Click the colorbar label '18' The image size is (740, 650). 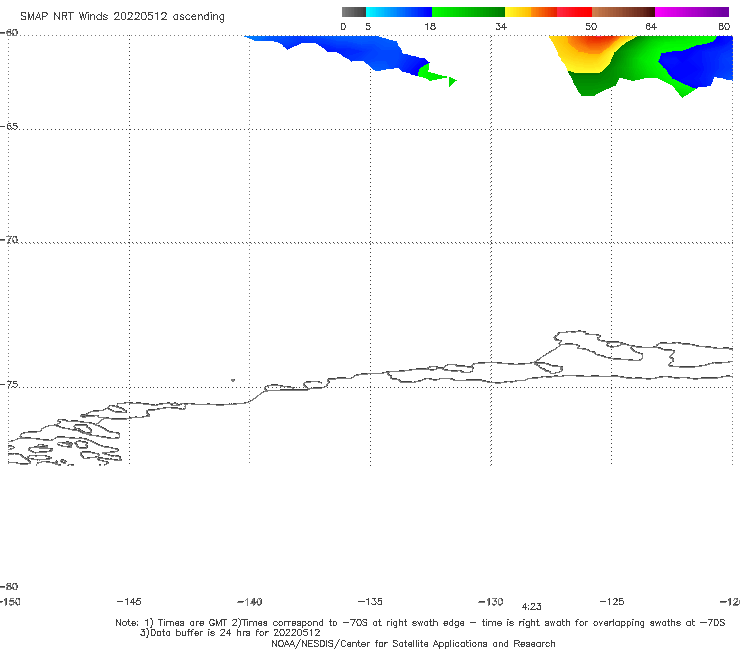[x=430, y=26]
